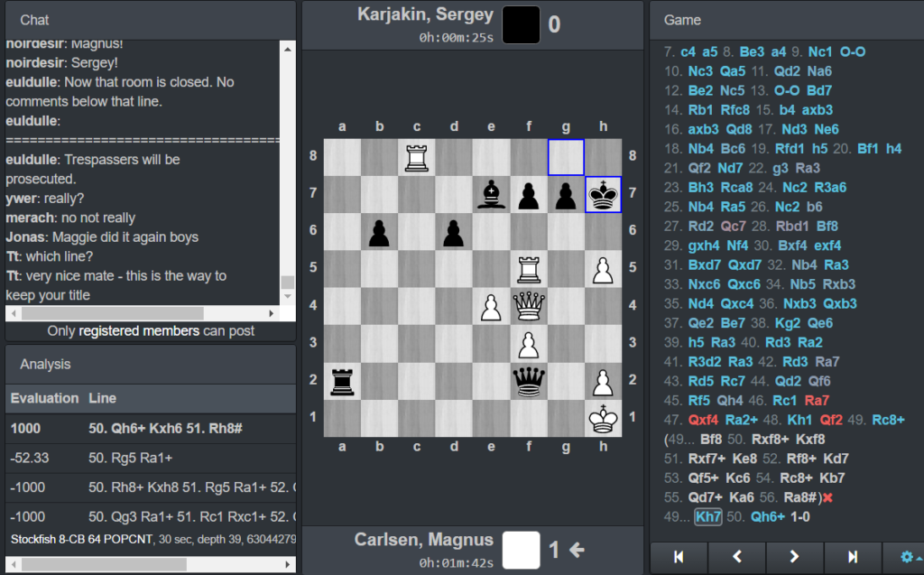Viewport: 924px width, 575px height.
Task: Click the black king on h7
Action: point(603,195)
